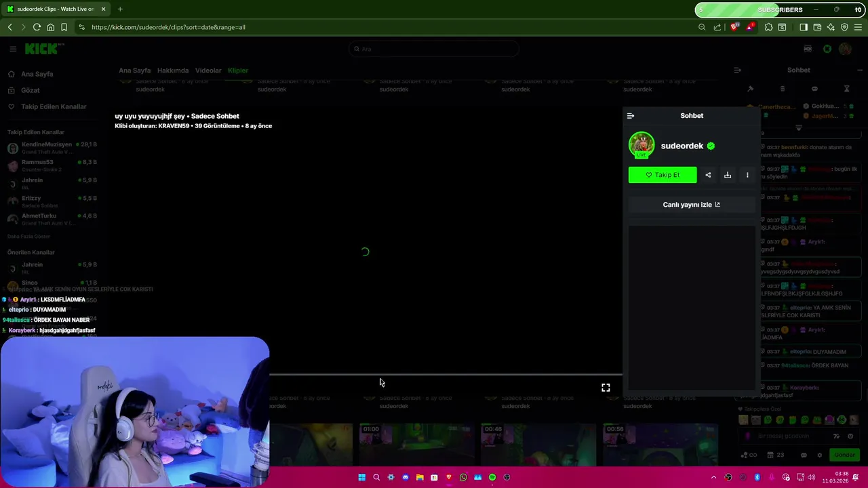Collapse the clip chat panel arrow icon

pyautogui.click(x=630, y=116)
